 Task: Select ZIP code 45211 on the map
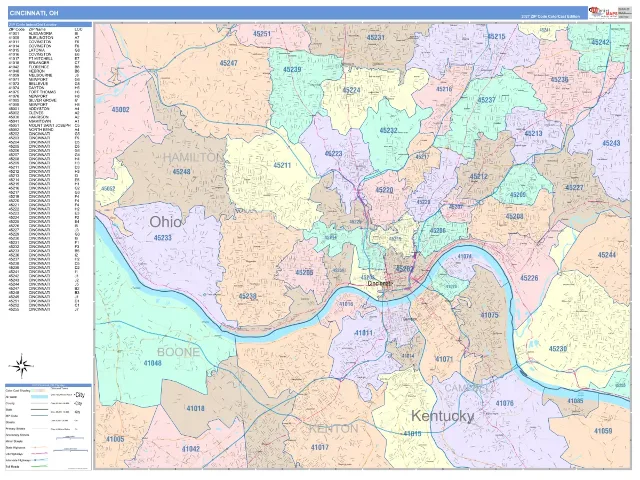pos(282,165)
